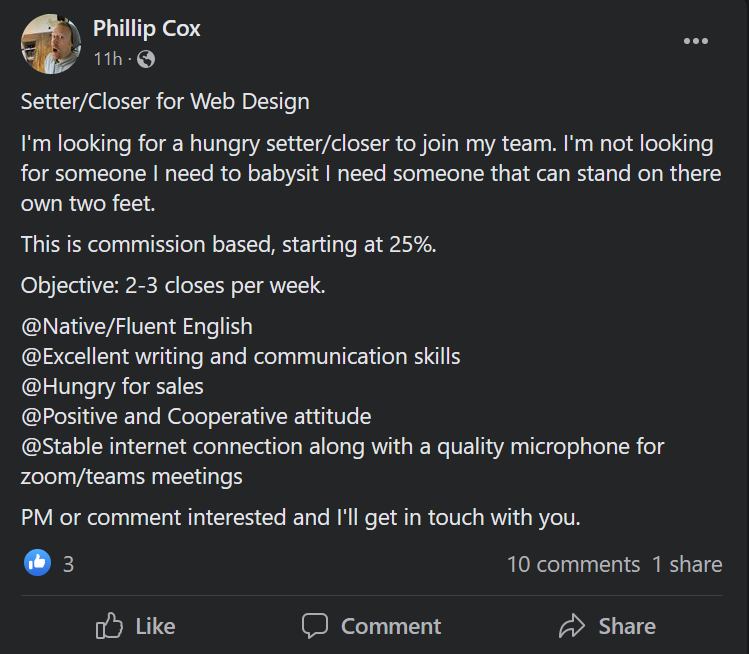Click the blue like reaction icon
Image resolution: width=749 pixels, height=654 pixels.
pyautogui.click(x=38, y=563)
